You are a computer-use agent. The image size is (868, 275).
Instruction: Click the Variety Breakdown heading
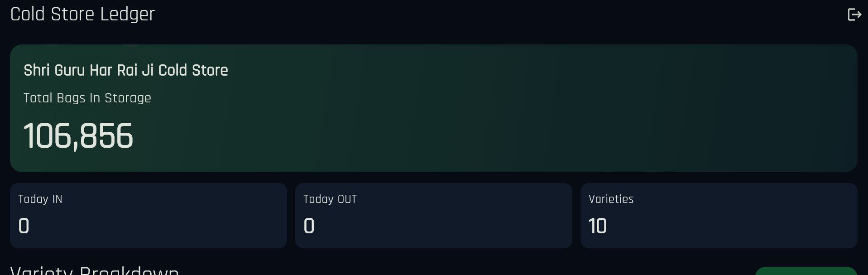pyautogui.click(x=94, y=270)
